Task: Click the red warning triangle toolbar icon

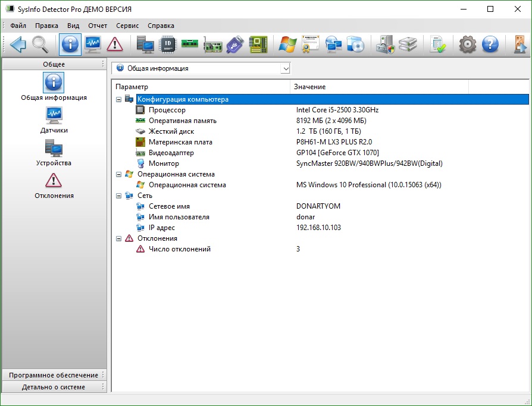Action: coord(115,45)
